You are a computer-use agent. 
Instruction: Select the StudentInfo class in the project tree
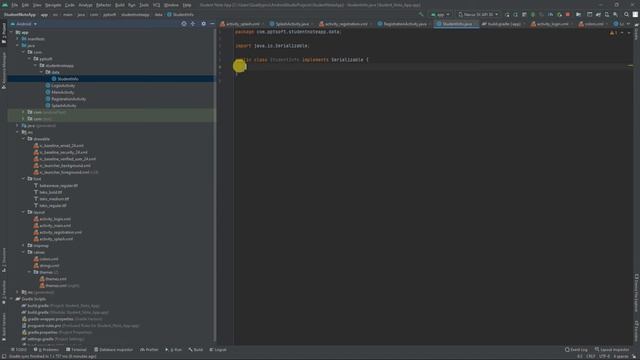[68, 79]
